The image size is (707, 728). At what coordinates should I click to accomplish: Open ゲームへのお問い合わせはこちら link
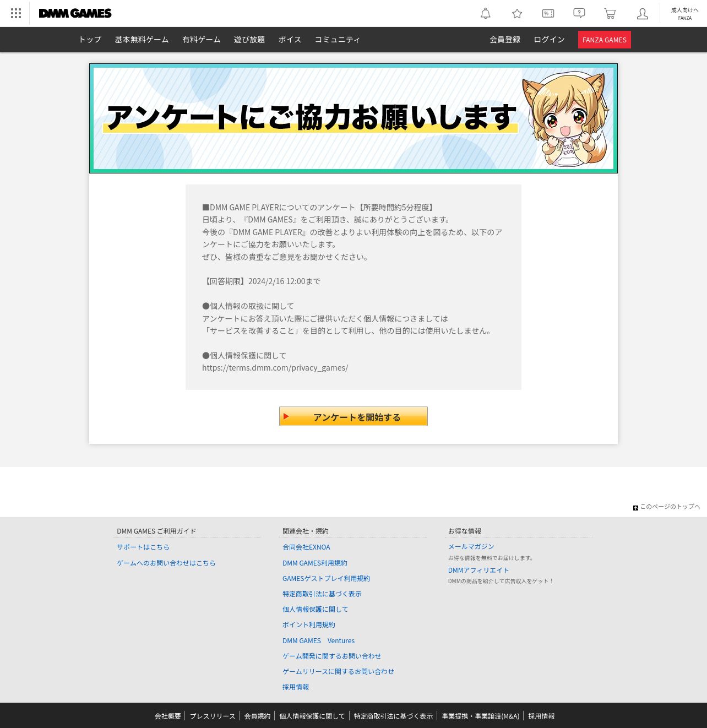click(x=166, y=563)
